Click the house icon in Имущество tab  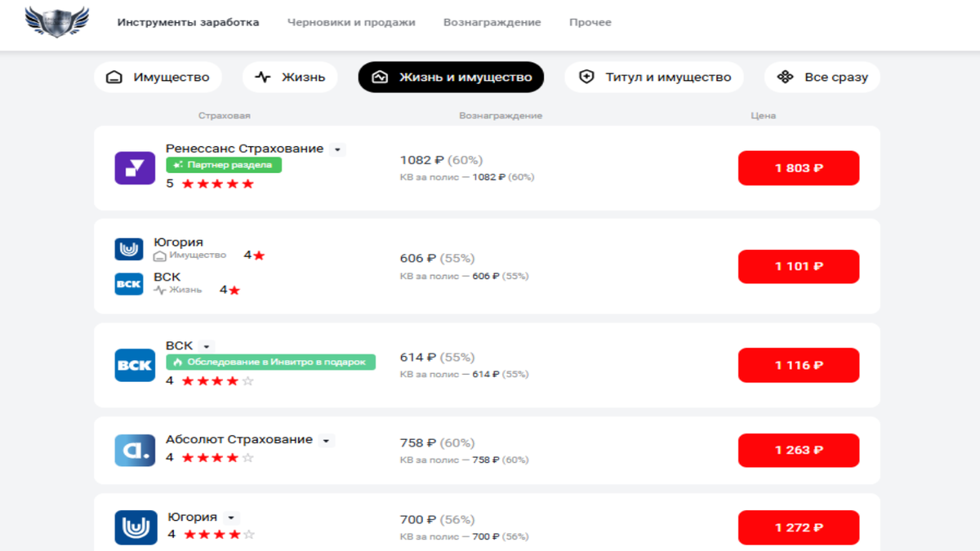pyautogui.click(x=114, y=78)
